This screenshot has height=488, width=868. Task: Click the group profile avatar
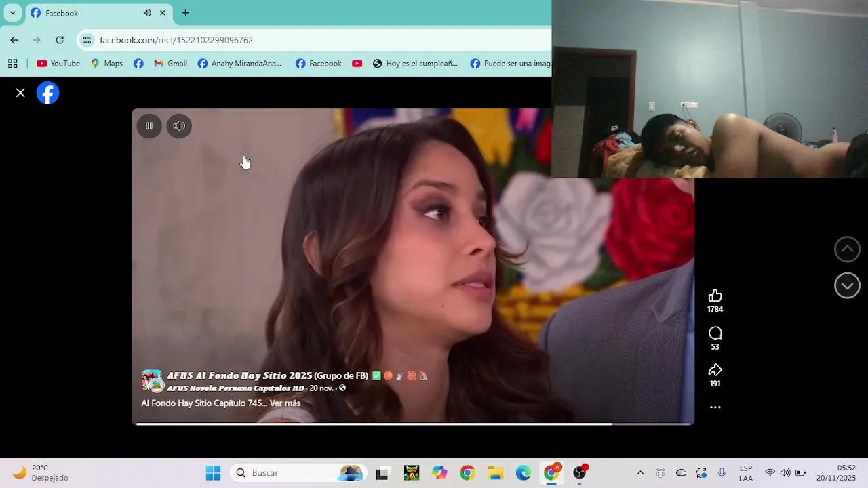(x=152, y=381)
